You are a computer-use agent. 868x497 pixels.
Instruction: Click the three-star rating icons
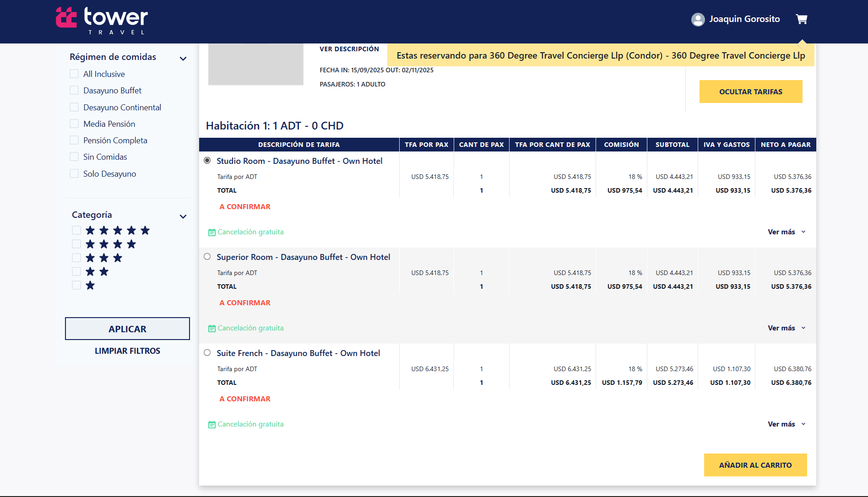click(x=104, y=258)
